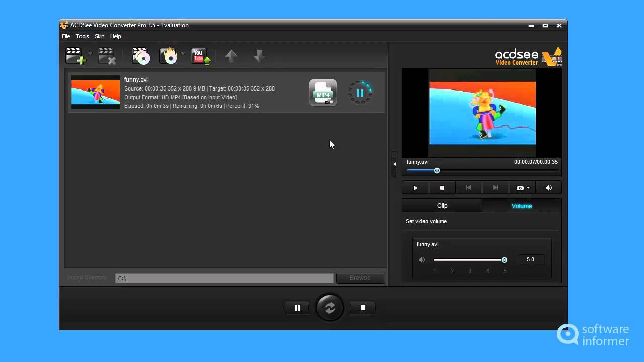
Task: Mute the preview speaker icon
Action: (x=548, y=188)
